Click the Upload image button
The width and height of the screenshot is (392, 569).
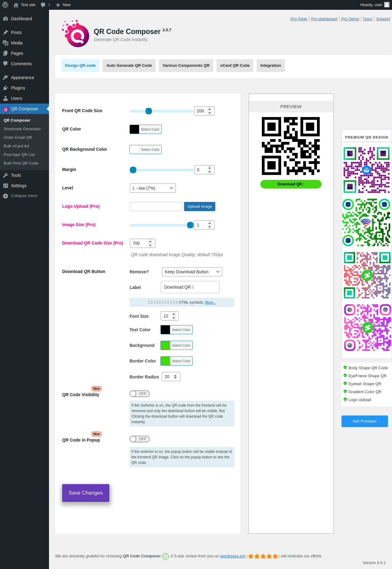click(200, 207)
